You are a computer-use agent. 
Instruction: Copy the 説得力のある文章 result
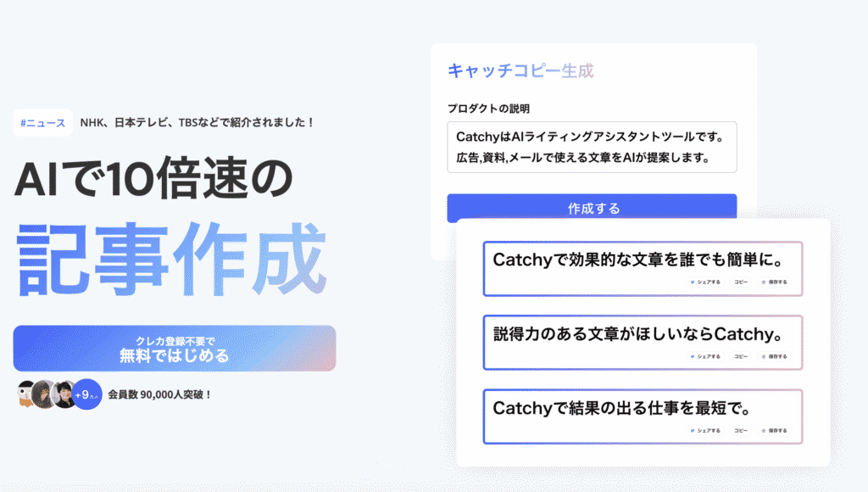point(741,356)
